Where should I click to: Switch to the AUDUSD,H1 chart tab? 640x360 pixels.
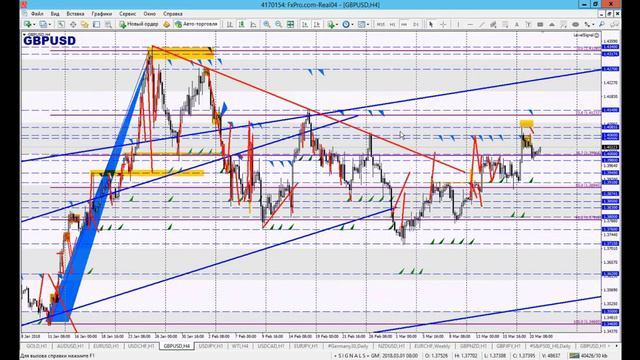coord(71,346)
